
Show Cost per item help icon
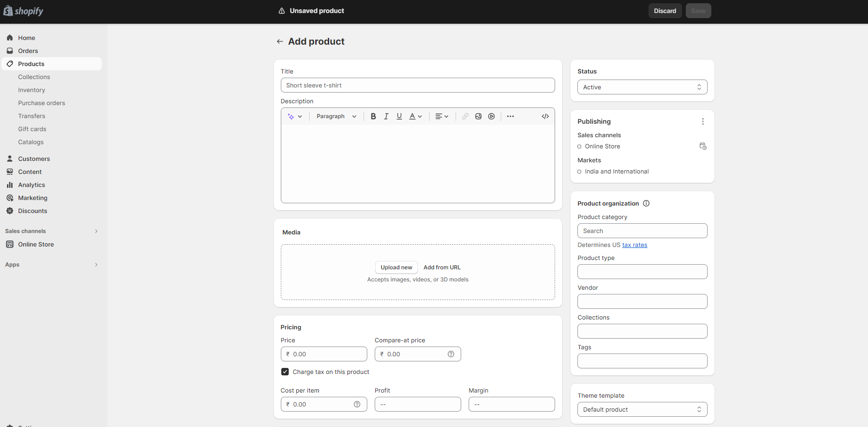tap(357, 404)
